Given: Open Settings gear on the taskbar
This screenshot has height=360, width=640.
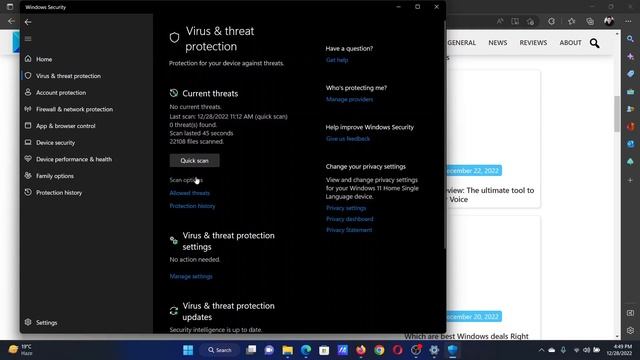Looking at the screenshot, I should (x=434, y=350).
